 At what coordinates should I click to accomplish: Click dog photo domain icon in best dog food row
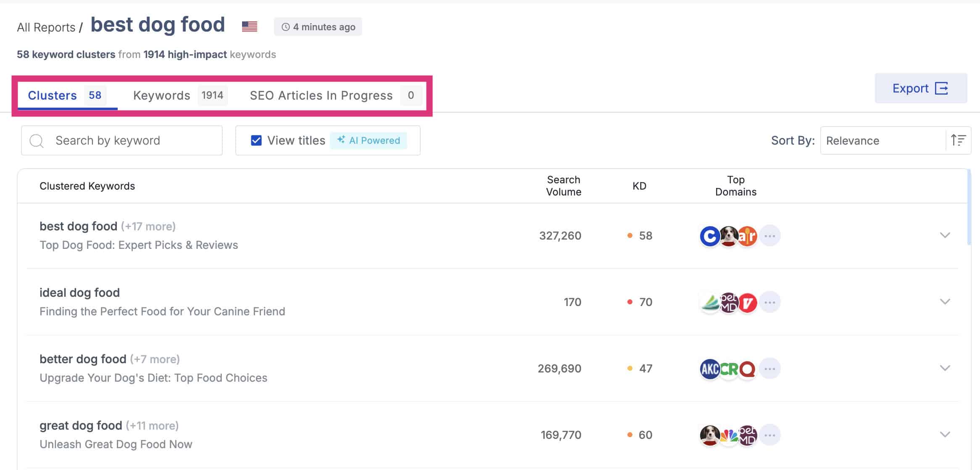tap(729, 236)
